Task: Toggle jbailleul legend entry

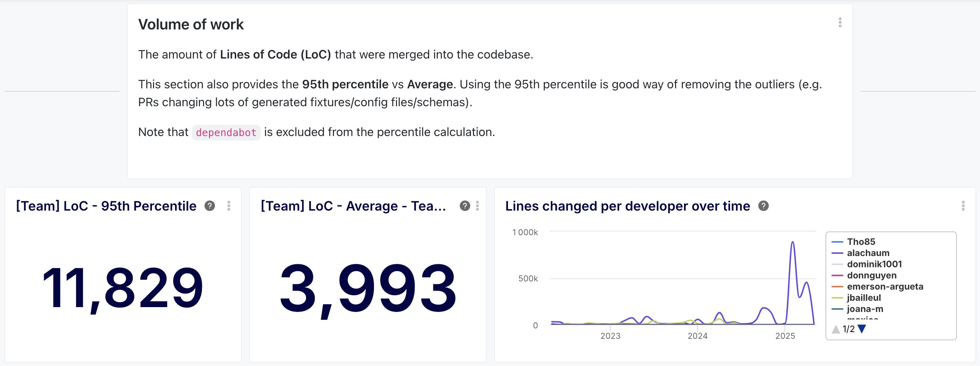Action: [x=864, y=297]
